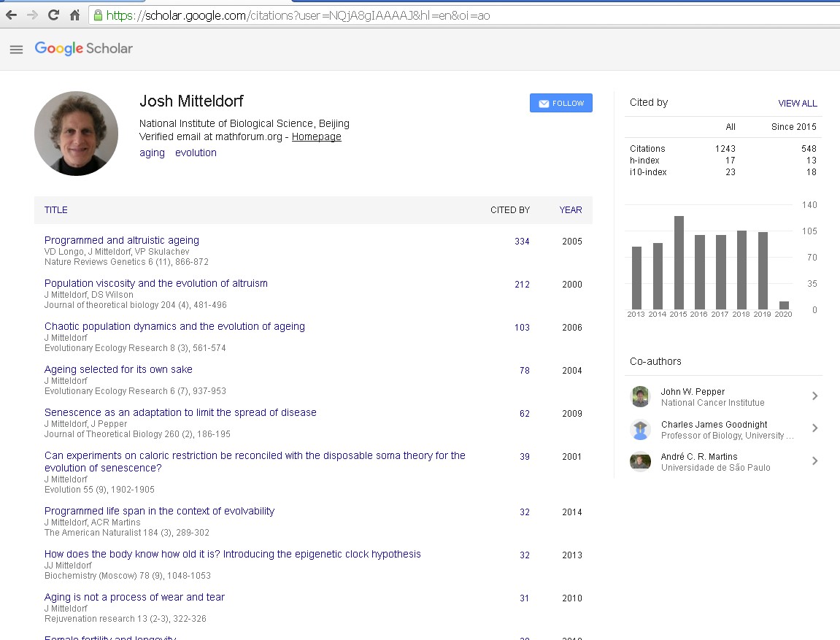This screenshot has height=640, width=840.
Task: Click the Google Scholar logo
Action: pos(84,49)
